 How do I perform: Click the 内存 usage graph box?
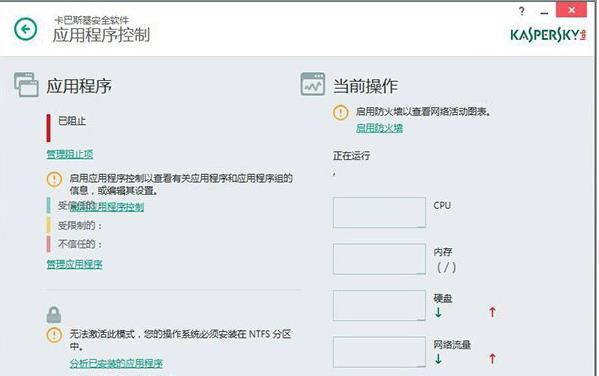(x=379, y=259)
